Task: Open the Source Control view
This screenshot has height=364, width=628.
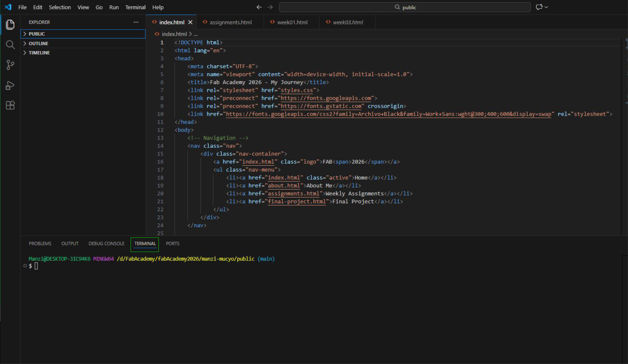Action: [x=10, y=65]
